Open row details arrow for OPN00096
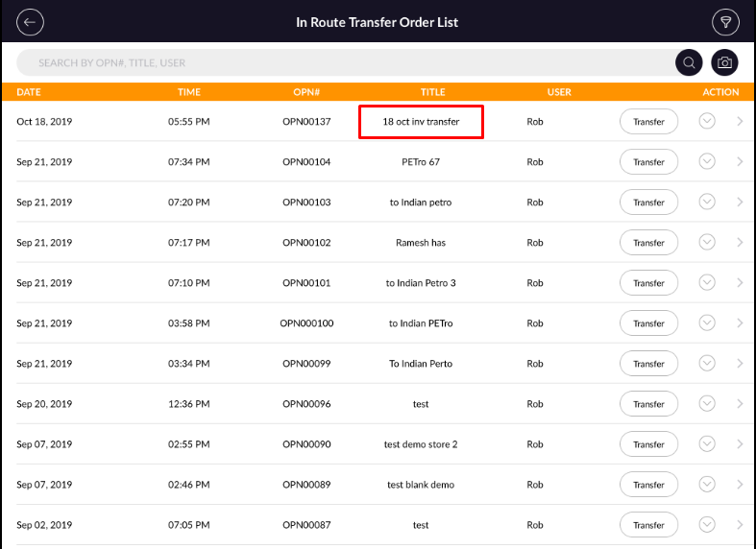The height and width of the screenshot is (549, 756). coord(740,404)
